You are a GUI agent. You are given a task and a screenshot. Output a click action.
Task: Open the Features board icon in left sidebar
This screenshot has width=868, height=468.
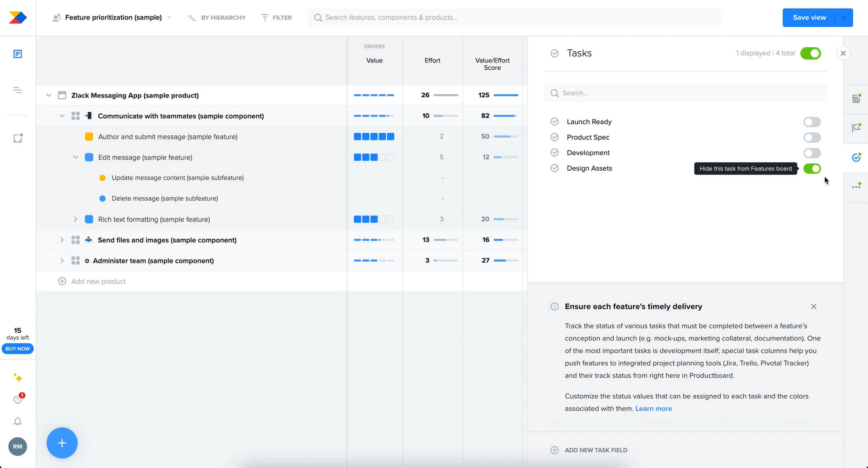pos(17,53)
